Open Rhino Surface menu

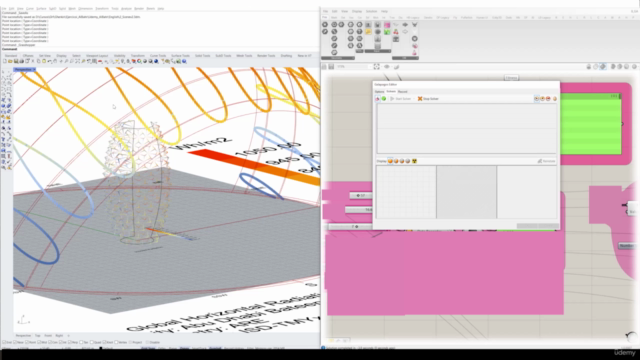[x=41, y=8]
